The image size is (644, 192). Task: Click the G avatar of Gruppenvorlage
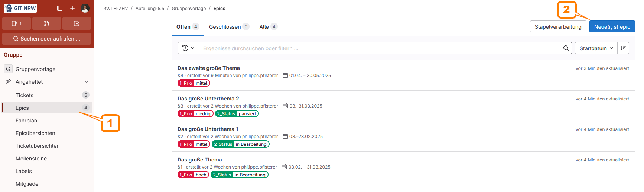[x=8, y=69]
